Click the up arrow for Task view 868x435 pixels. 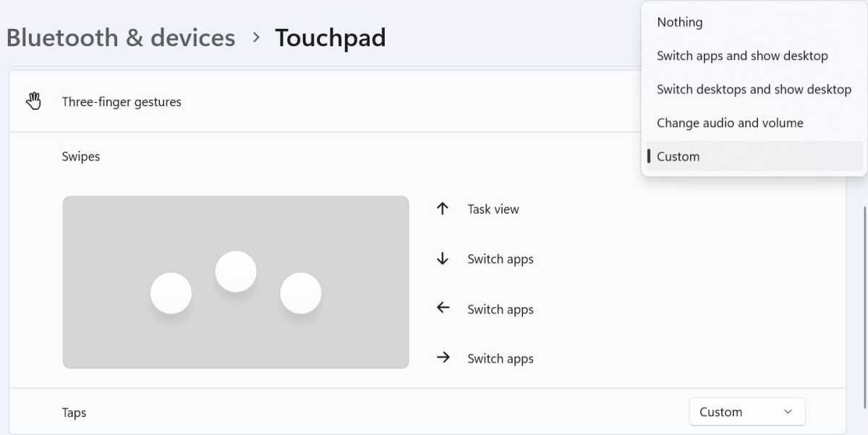(443, 209)
